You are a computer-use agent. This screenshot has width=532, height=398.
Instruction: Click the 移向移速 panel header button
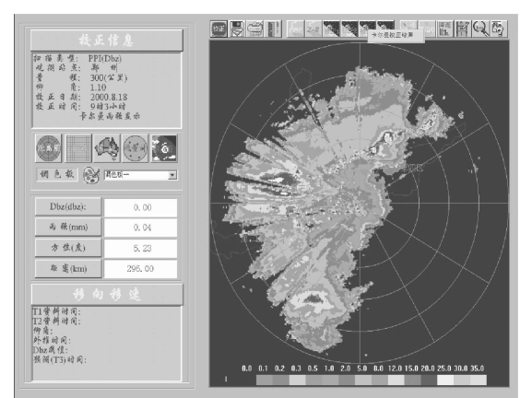click(x=107, y=294)
